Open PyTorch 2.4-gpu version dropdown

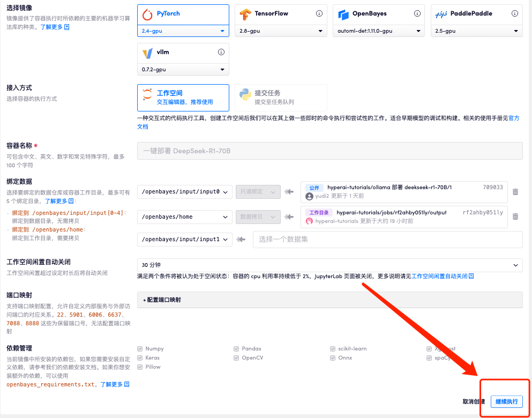[183, 31]
